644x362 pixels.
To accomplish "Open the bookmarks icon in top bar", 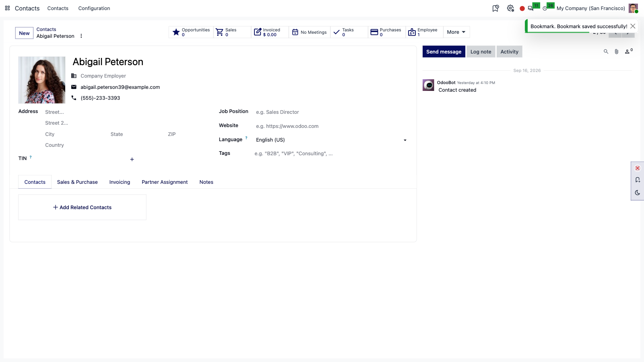I will pyautogui.click(x=495, y=8).
